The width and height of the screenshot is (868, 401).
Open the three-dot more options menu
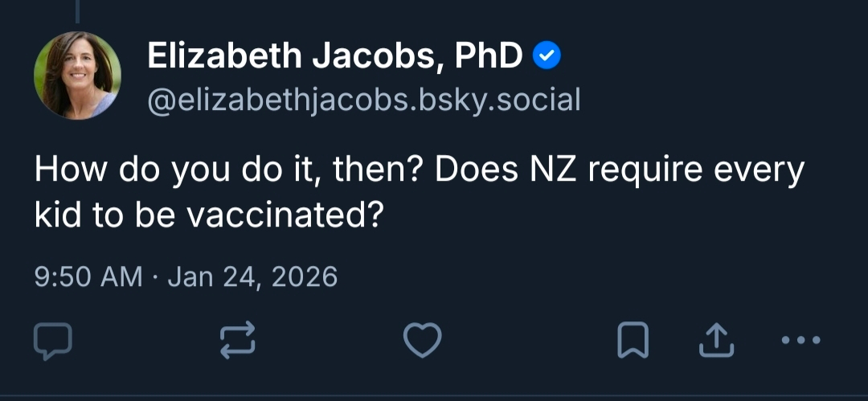tap(801, 342)
